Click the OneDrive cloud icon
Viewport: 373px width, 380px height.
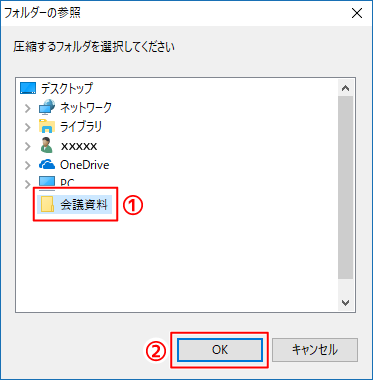click(47, 165)
